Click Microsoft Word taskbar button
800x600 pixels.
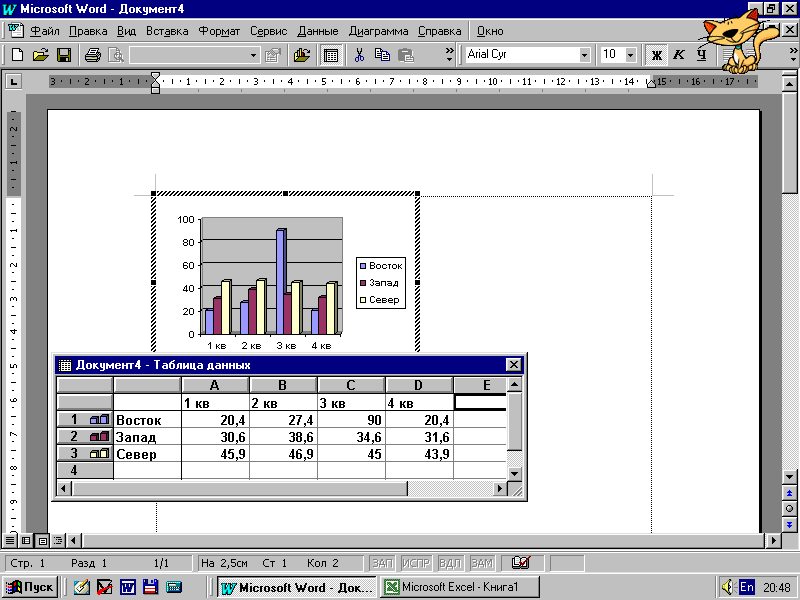tap(297, 587)
